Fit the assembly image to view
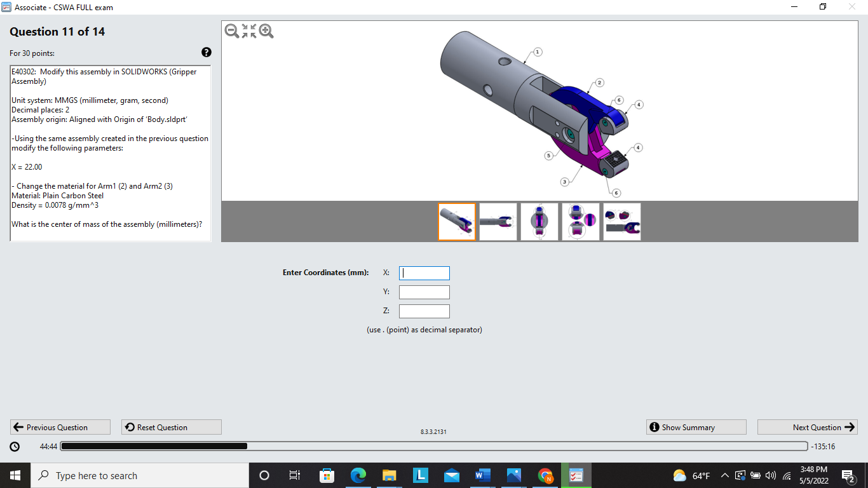The height and width of the screenshot is (488, 868). [249, 30]
